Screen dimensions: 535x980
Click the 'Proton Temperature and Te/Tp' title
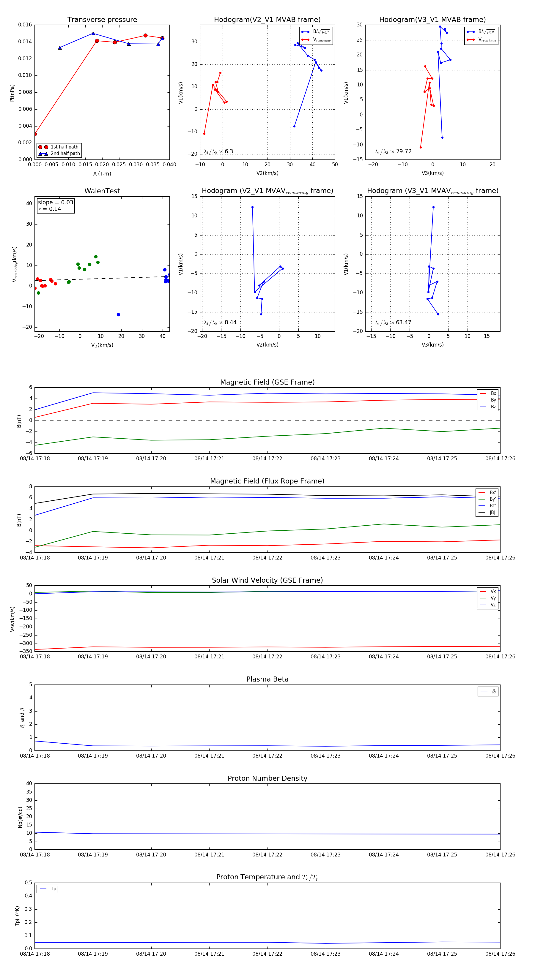tap(267, 877)
